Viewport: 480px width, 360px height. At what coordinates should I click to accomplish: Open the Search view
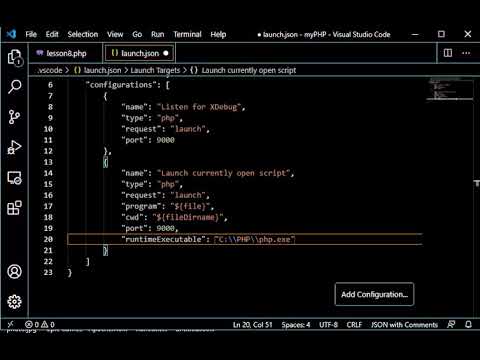(15, 87)
